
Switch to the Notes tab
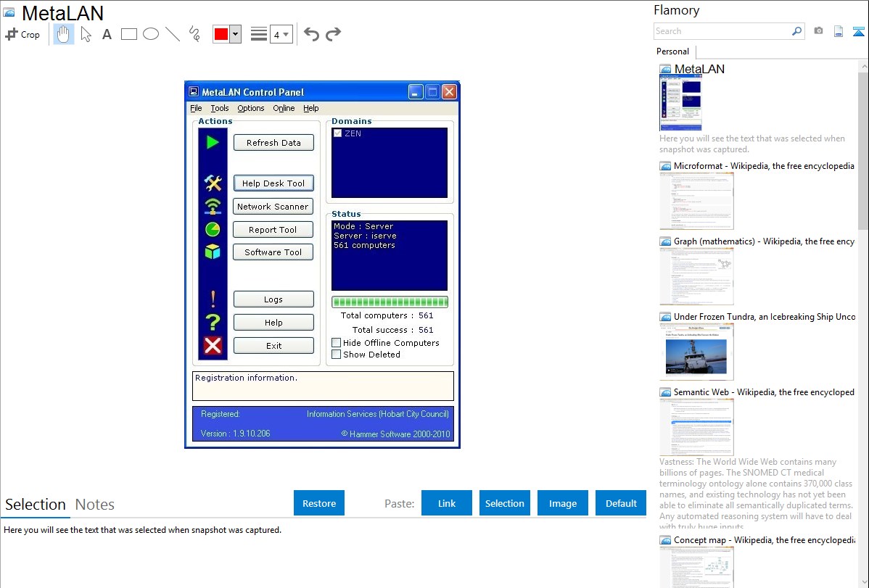pyautogui.click(x=95, y=505)
